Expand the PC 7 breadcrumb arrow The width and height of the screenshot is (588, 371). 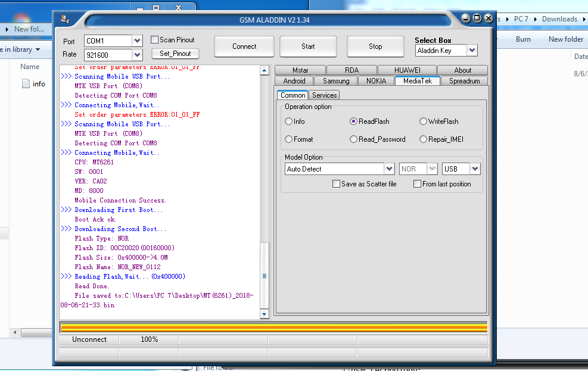coord(535,19)
